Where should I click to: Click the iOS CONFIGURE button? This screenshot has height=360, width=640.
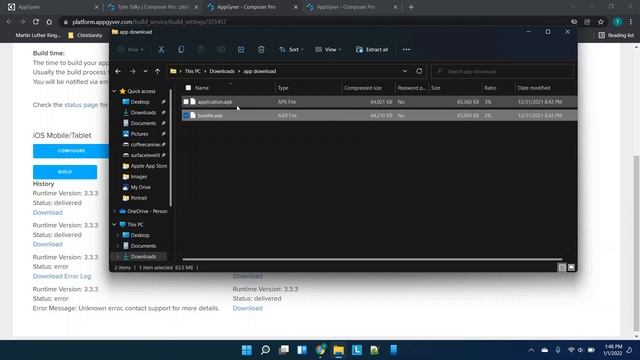[x=71, y=151]
